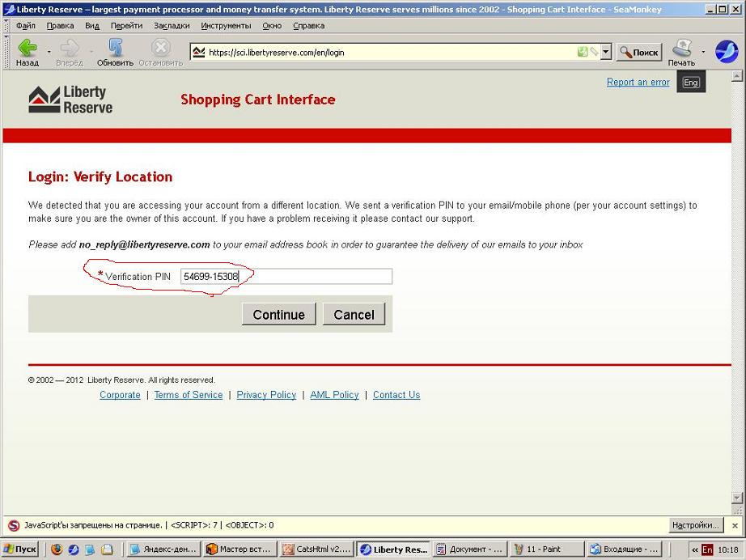
Task: Open the Вперед history dropdown arrow
Action: (91, 51)
